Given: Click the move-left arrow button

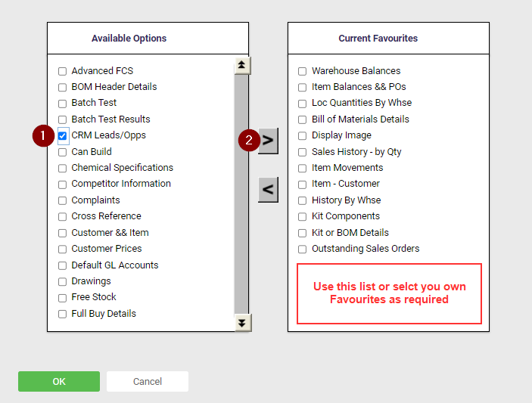Looking at the screenshot, I should tap(268, 190).
